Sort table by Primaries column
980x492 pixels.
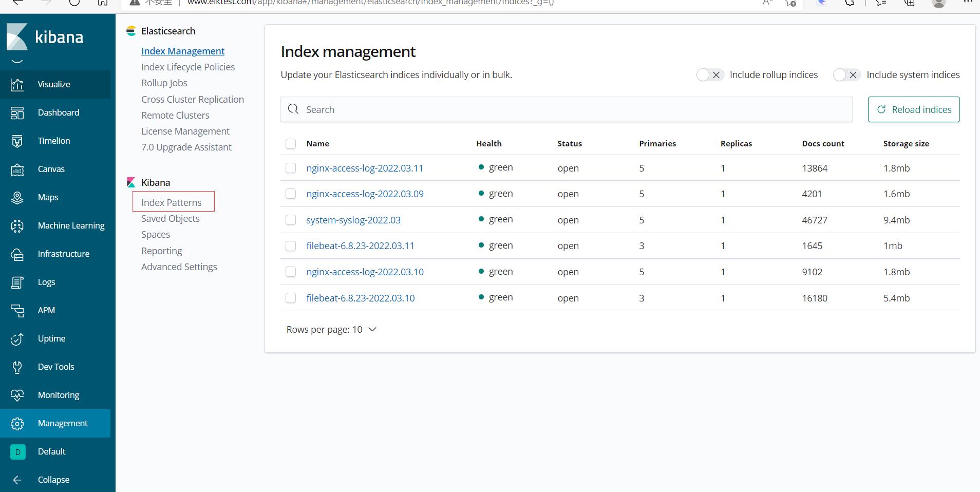[657, 144]
